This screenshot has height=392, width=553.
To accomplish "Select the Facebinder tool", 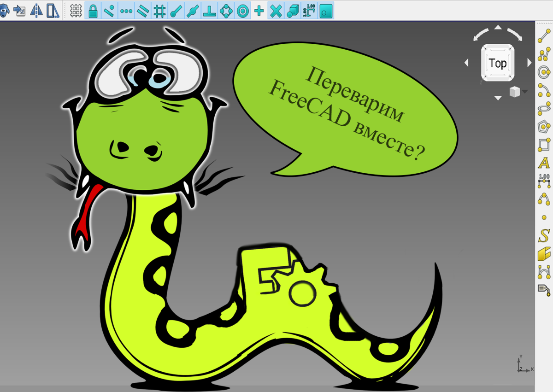I will pyautogui.click(x=544, y=254).
